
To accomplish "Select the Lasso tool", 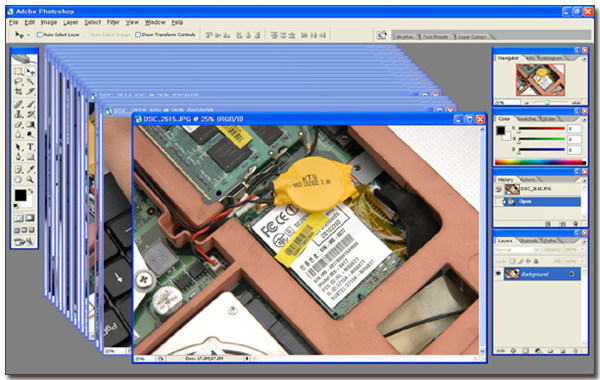I will click(18, 81).
